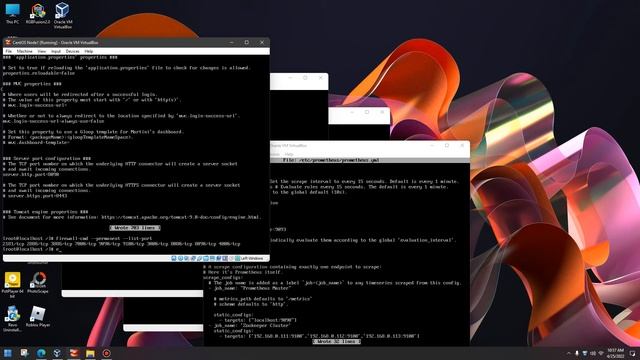Open the search icon on the taskbar
640x360 pixels.
coord(24,353)
